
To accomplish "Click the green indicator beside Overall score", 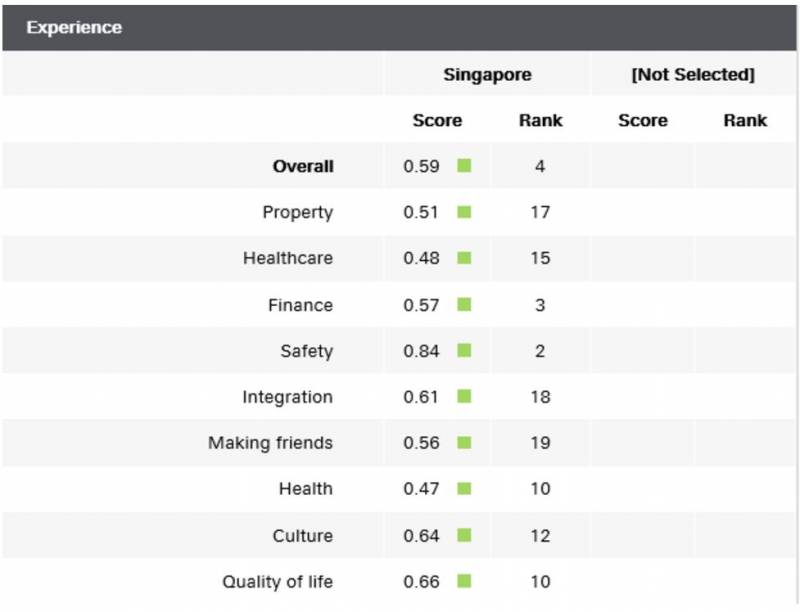I will [x=464, y=166].
